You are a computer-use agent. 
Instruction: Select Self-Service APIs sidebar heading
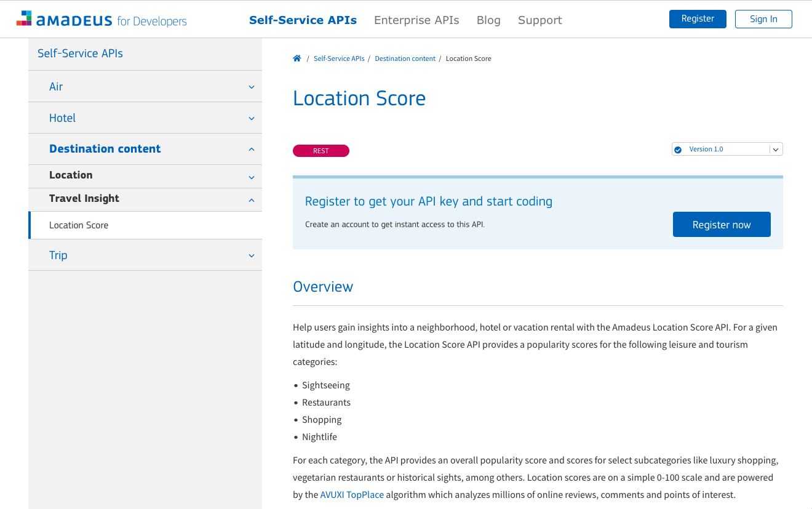point(80,54)
